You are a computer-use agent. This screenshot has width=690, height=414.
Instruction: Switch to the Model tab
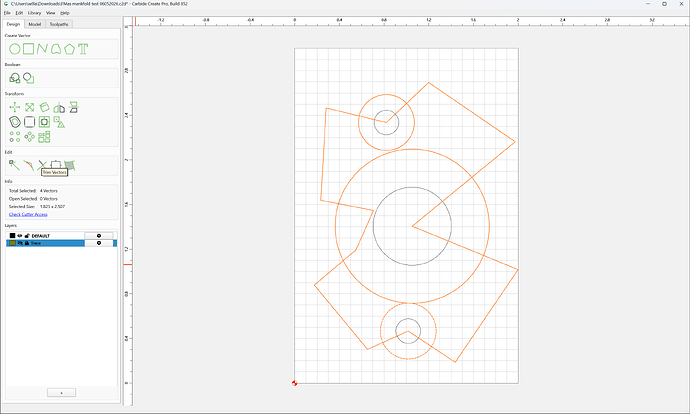point(35,24)
